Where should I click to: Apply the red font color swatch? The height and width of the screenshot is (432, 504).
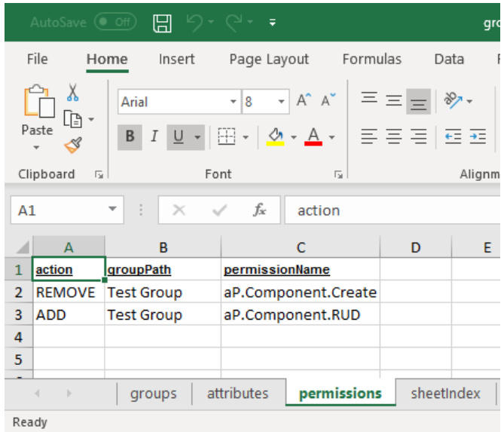tap(314, 136)
